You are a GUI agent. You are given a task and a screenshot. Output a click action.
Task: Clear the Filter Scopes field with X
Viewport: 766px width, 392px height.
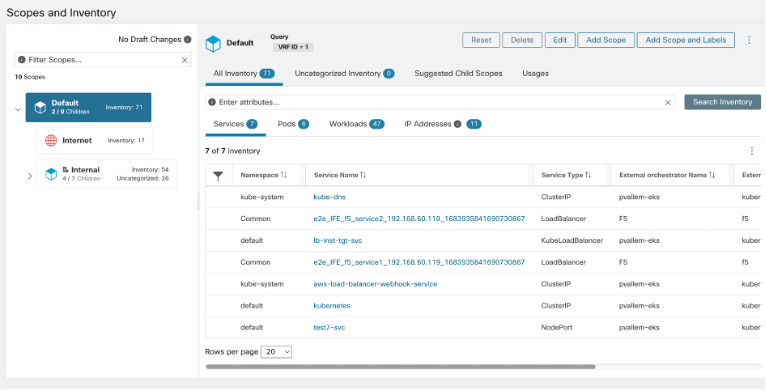(185, 60)
